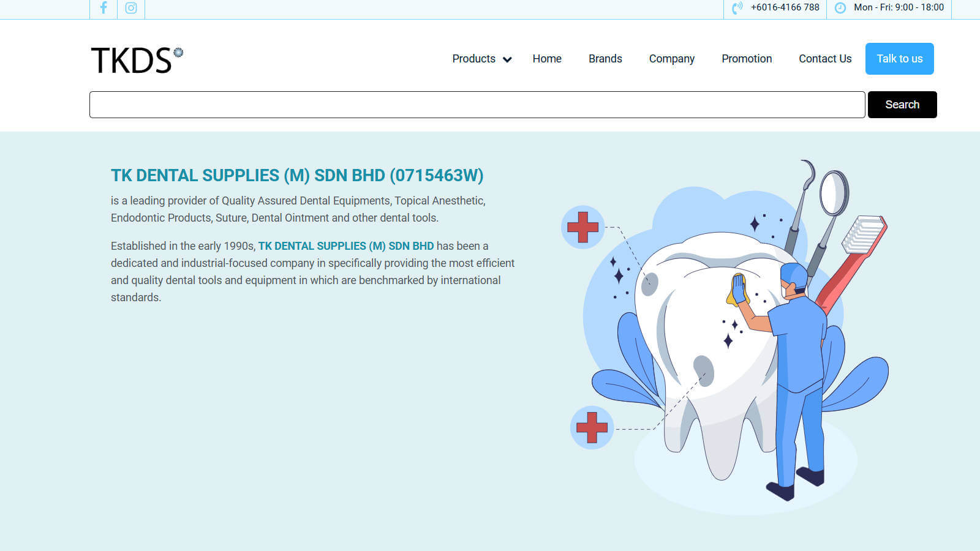Navigate to the Company page
The height and width of the screenshot is (551, 980).
click(671, 59)
